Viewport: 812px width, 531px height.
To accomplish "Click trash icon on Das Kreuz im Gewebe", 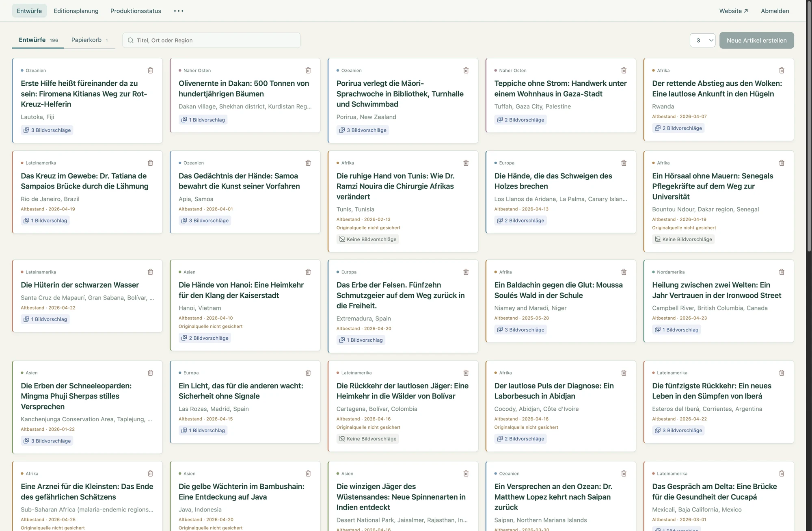I will click(150, 163).
